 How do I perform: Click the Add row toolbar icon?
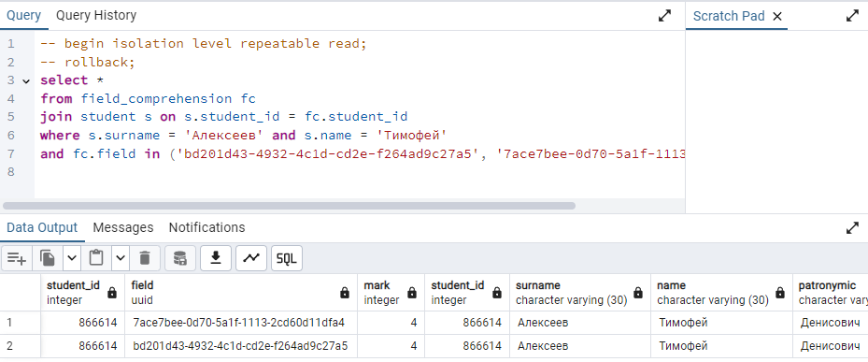pos(17,258)
